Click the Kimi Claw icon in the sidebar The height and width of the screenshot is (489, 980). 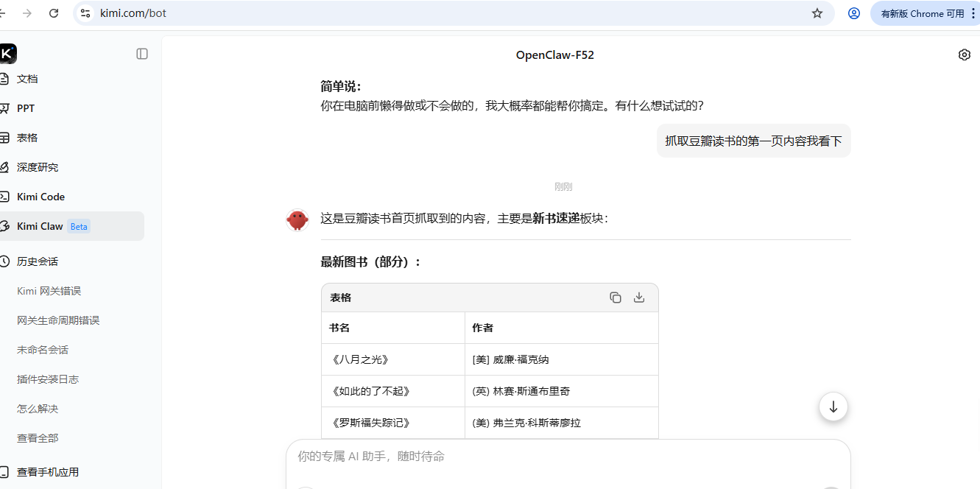tap(4, 226)
